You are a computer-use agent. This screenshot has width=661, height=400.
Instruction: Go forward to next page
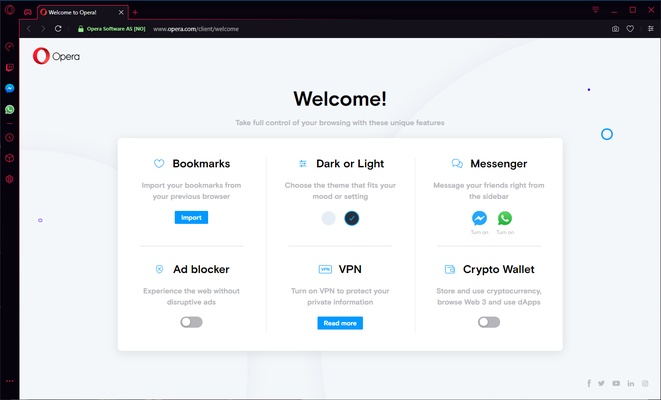[x=43, y=29]
